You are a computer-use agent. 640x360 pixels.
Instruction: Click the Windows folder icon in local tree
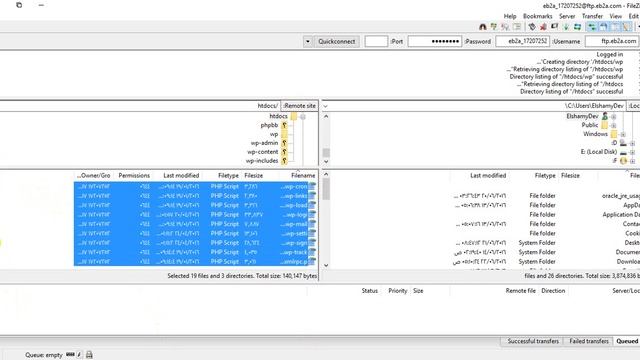point(614,134)
